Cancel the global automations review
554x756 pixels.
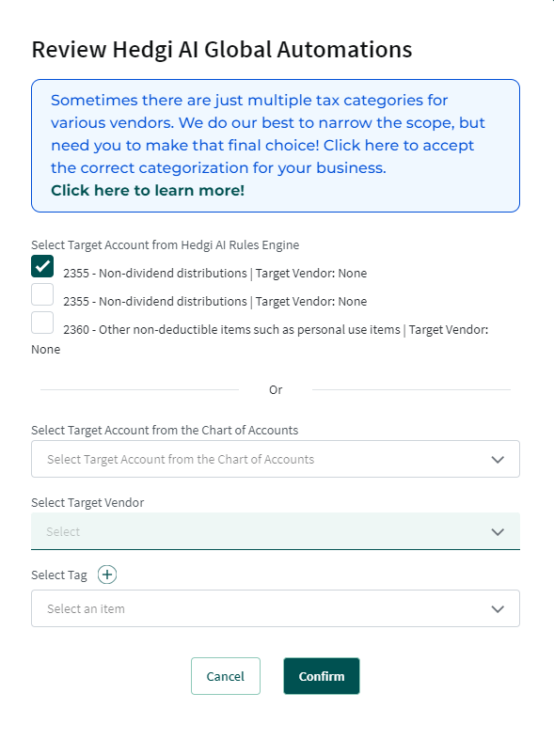click(x=226, y=676)
